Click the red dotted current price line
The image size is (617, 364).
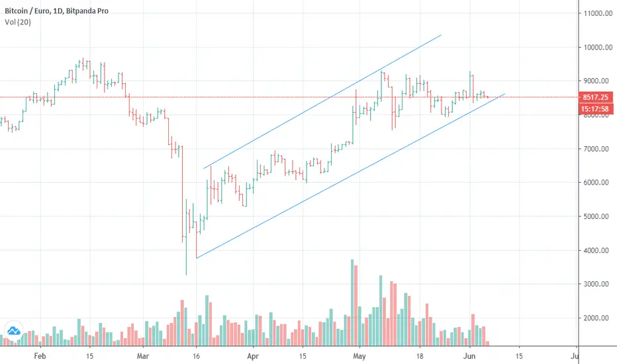289,97
